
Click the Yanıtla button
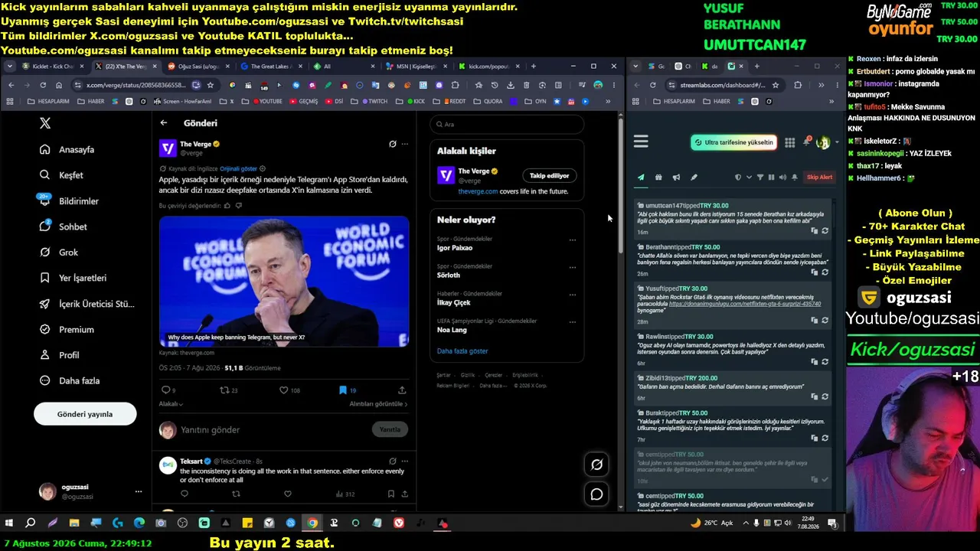pos(390,429)
